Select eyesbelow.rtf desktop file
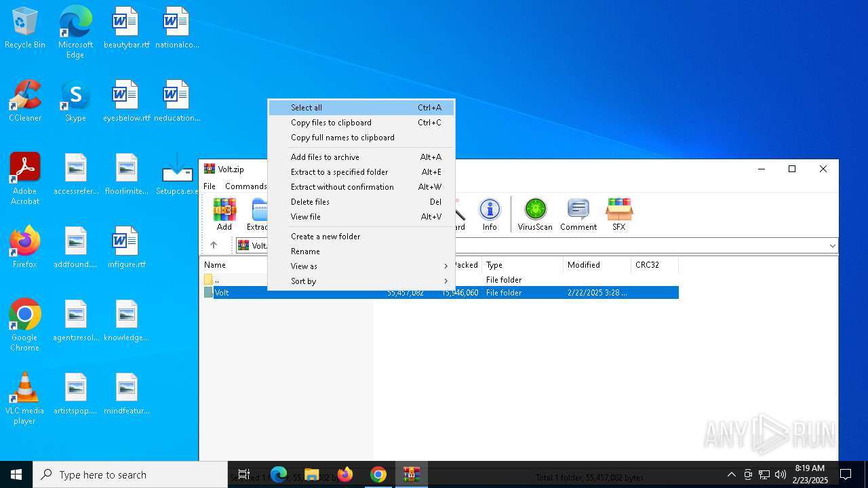The image size is (868, 488). click(126, 102)
